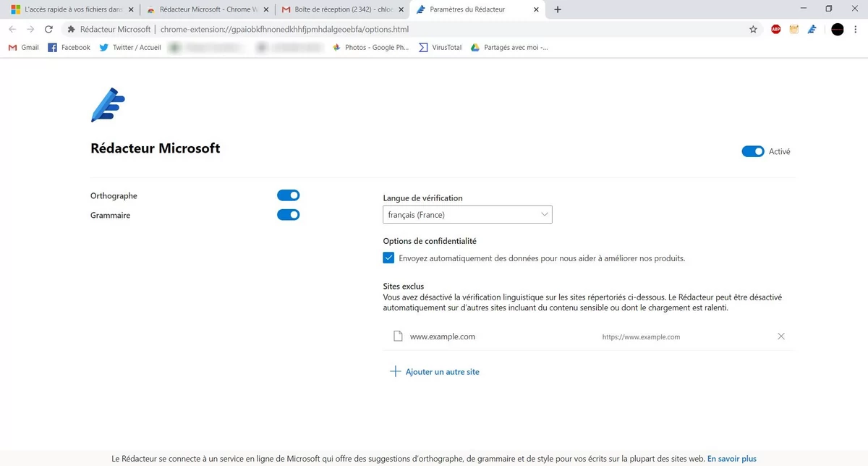Open the VirusTotal bookmark

coord(440,47)
